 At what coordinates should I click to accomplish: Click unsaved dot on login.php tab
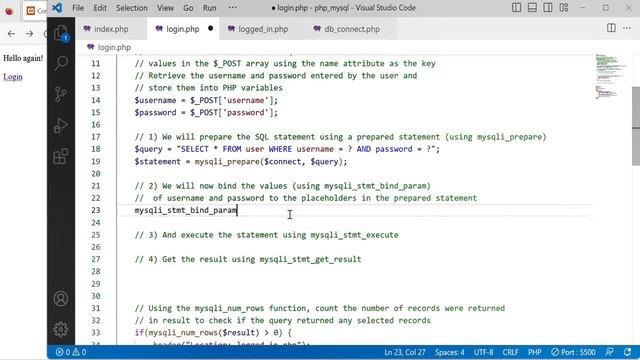pyautogui.click(x=211, y=29)
